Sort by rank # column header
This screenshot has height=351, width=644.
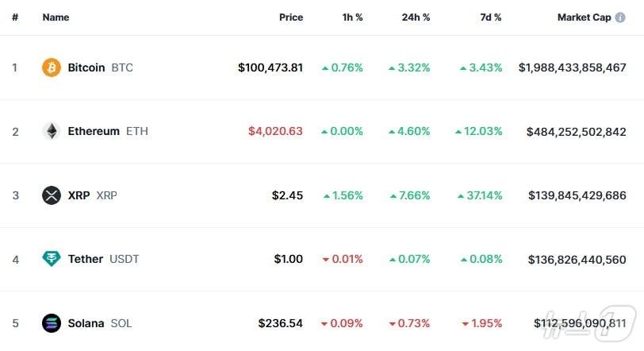click(15, 17)
